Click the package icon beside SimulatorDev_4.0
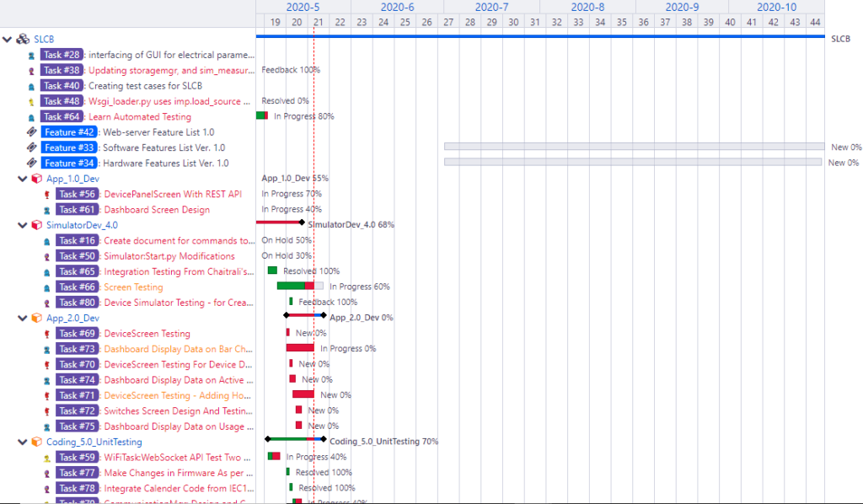This screenshot has height=504, width=863. click(36, 225)
